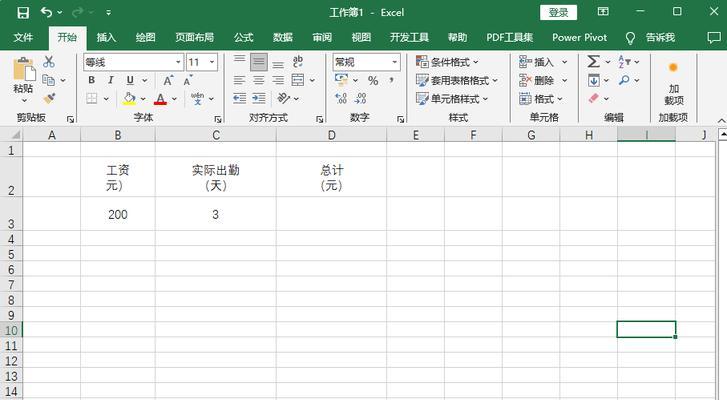Align text to top
The width and height of the screenshot is (727, 400).
coord(240,61)
